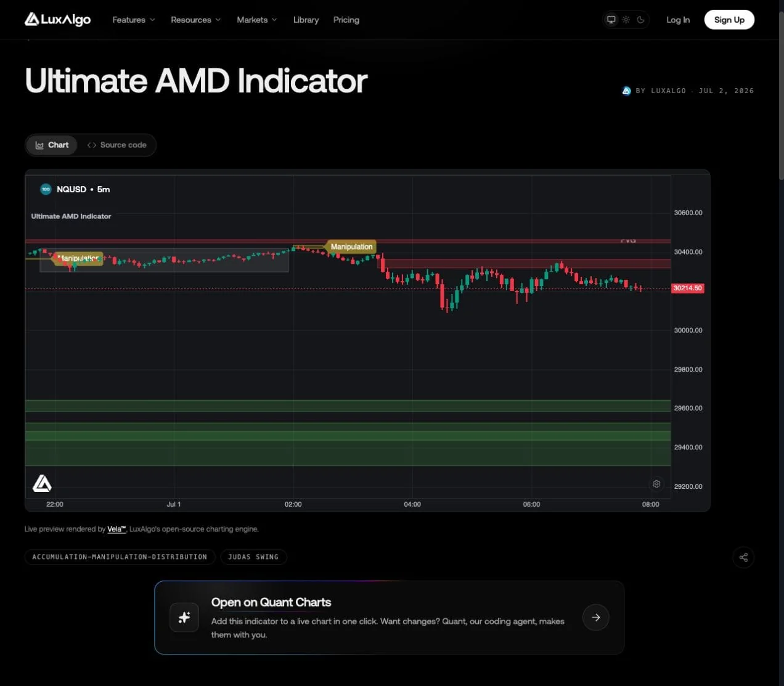Click the Log In link
784x686 pixels.
[x=678, y=20]
